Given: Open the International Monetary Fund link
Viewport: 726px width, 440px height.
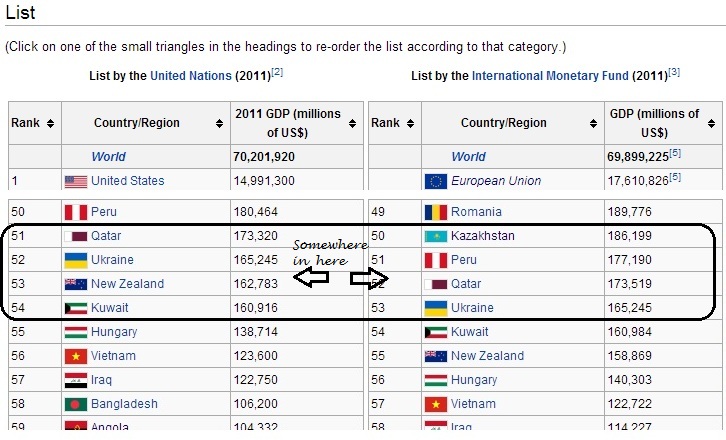Looking at the screenshot, I should (x=550, y=76).
